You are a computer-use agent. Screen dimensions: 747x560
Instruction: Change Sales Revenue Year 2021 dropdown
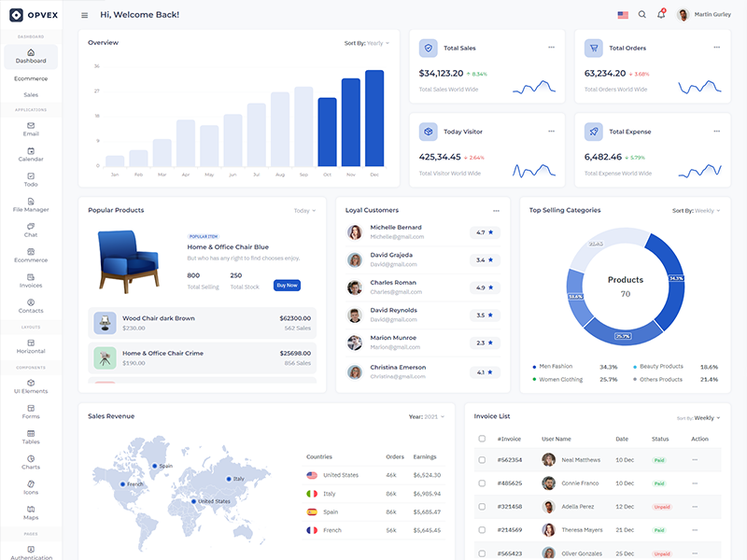[427, 416]
